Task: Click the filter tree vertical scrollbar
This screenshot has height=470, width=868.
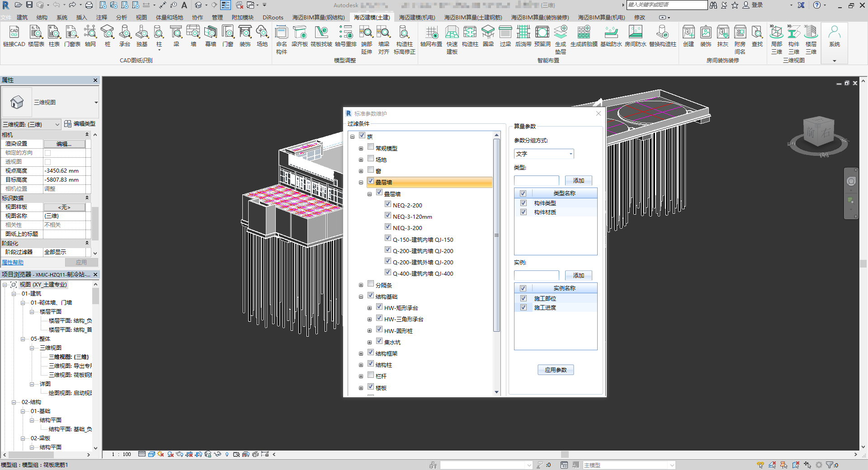Action: (x=496, y=235)
